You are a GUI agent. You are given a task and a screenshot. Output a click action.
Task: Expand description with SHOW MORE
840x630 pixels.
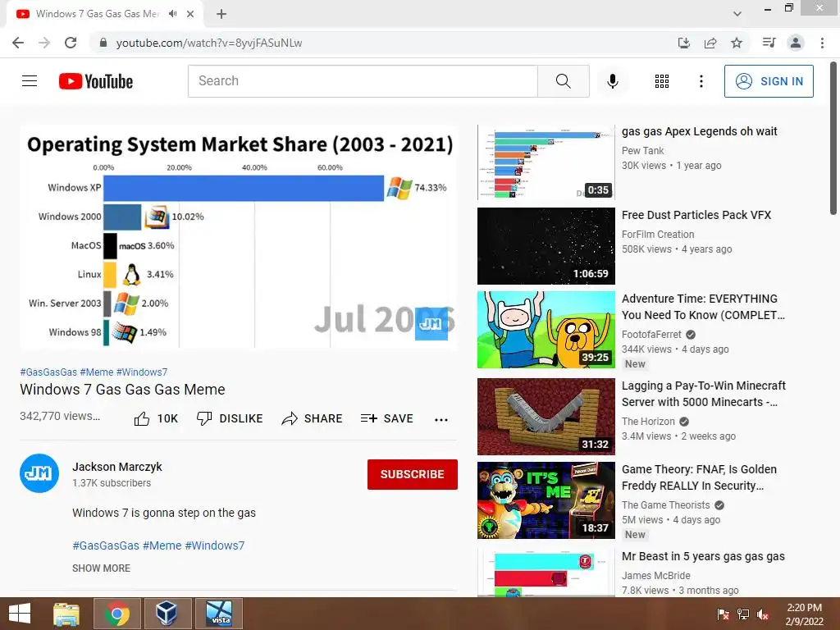pyautogui.click(x=101, y=568)
